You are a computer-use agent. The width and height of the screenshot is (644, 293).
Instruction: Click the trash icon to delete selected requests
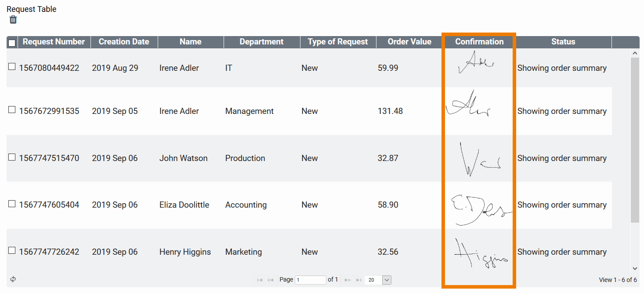tap(13, 19)
